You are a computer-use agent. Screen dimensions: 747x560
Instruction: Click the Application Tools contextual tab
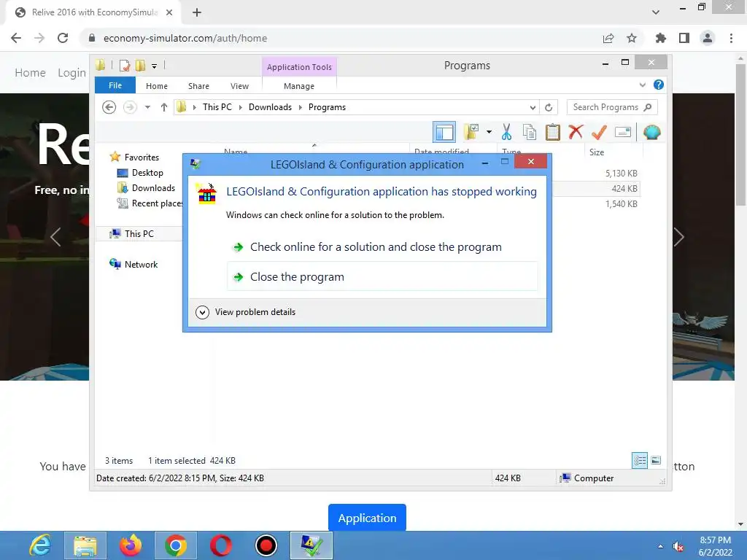[x=299, y=67]
